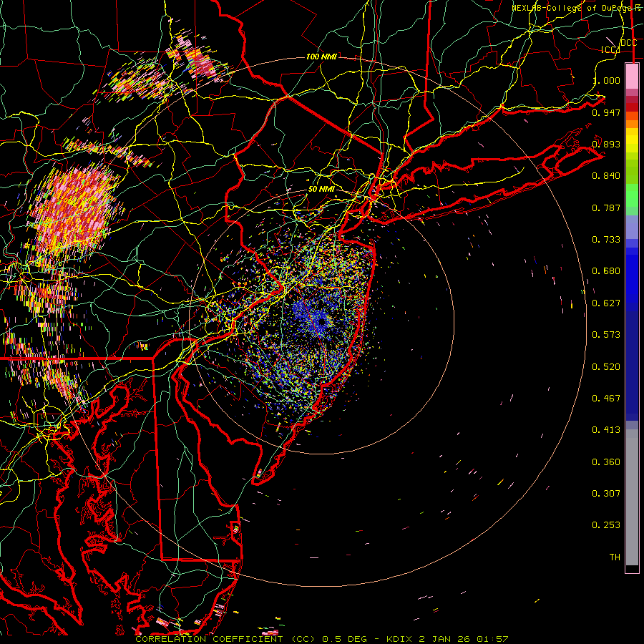Click the KDIX radar site at the ring center

321,321
